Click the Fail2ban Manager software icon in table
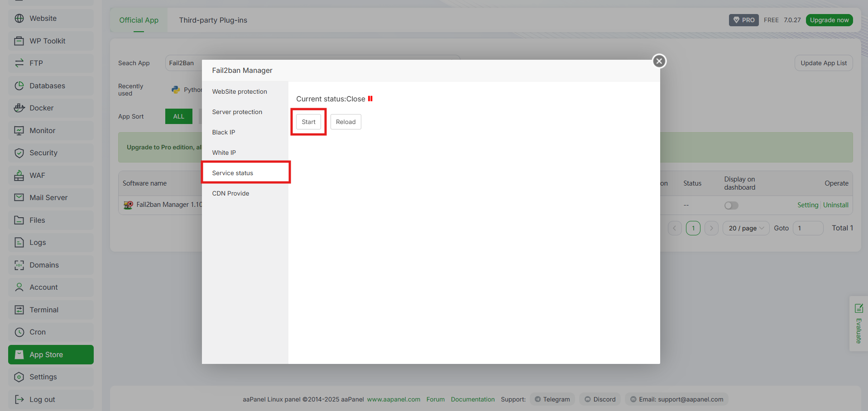This screenshot has height=411, width=868. pos(128,205)
